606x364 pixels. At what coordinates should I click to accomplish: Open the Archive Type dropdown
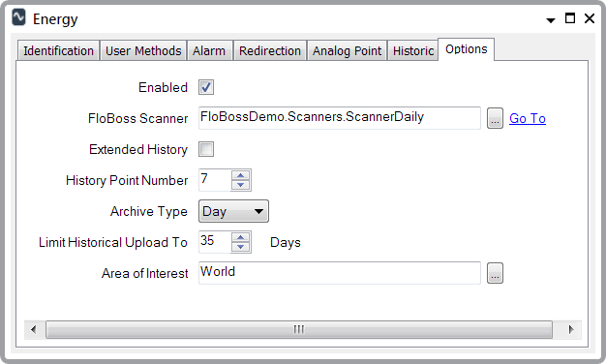[x=233, y=211]
